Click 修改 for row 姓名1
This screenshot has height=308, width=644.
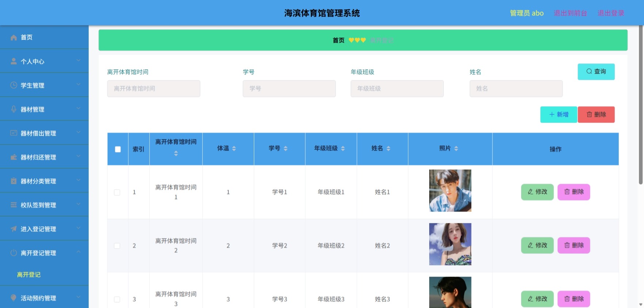point(537,192)
